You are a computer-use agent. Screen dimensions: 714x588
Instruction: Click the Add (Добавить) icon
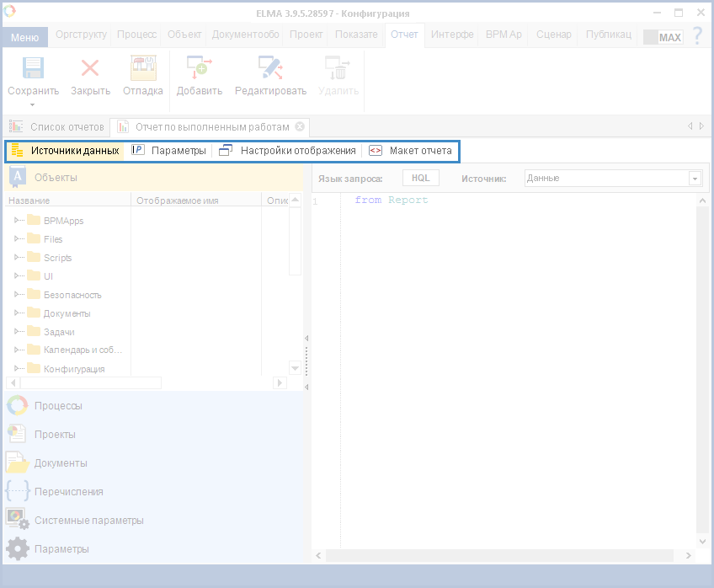tap(199, 69)
